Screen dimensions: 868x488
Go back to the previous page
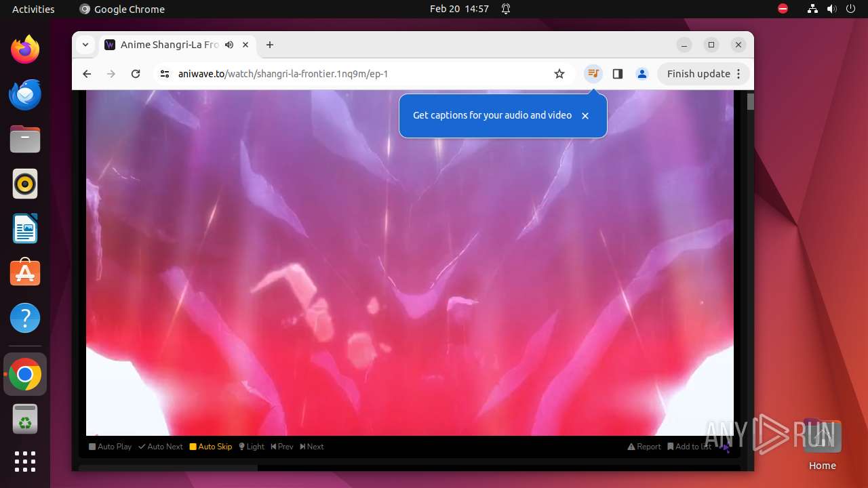[x=87, y=74]
